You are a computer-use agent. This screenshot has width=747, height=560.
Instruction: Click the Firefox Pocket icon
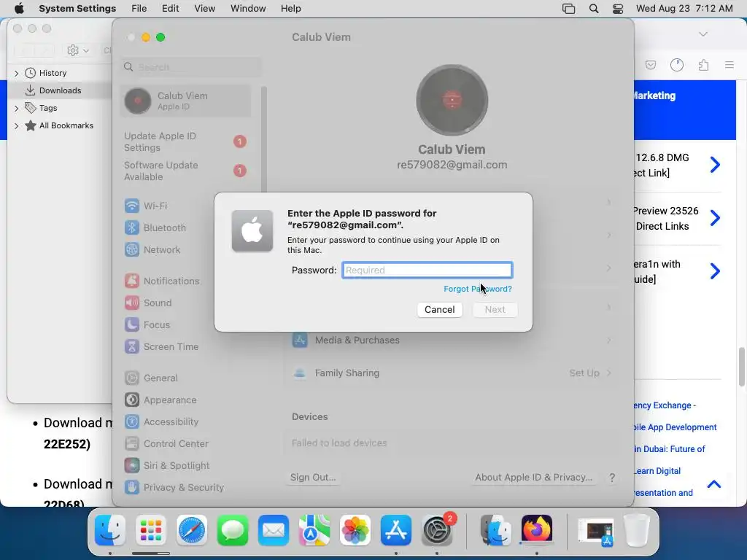coord(651,65)
